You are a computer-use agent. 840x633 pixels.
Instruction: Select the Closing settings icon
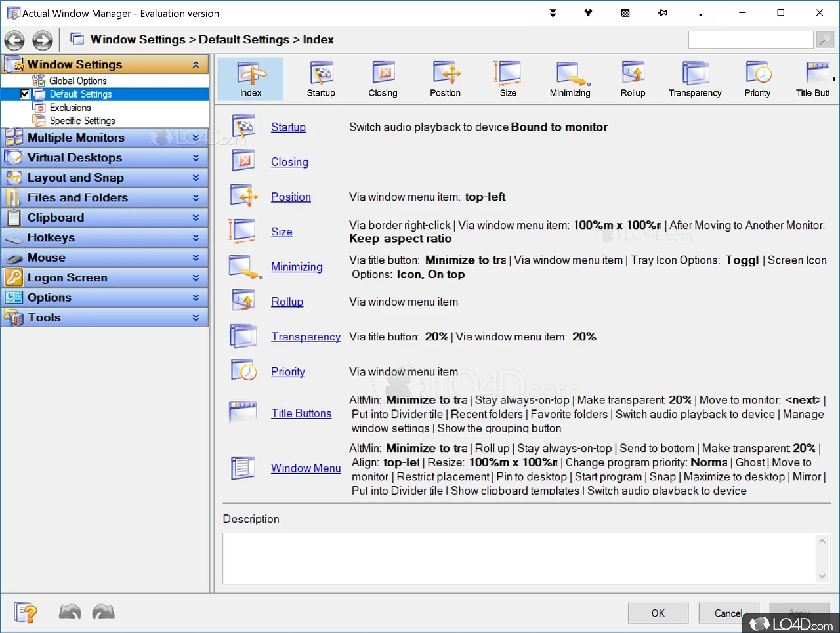(x=383, y=77)
